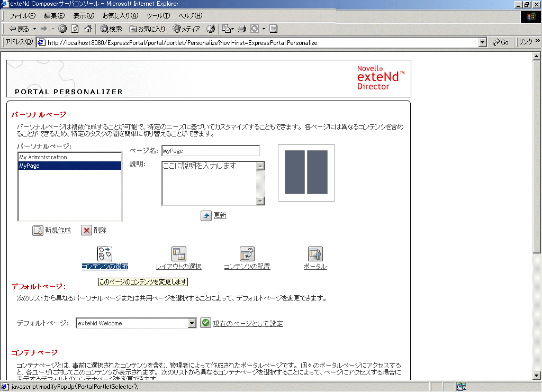Screen dimensions: 542x392
Task: Open the ヘルプ(H) menu
Action: coord(190,16)
